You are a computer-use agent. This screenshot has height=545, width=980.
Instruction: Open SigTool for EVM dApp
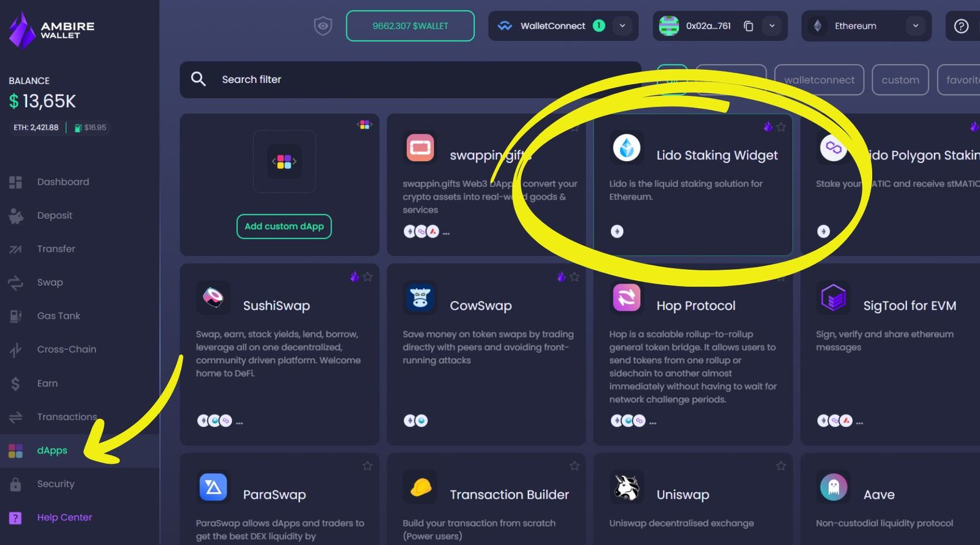tap(890, 354)
